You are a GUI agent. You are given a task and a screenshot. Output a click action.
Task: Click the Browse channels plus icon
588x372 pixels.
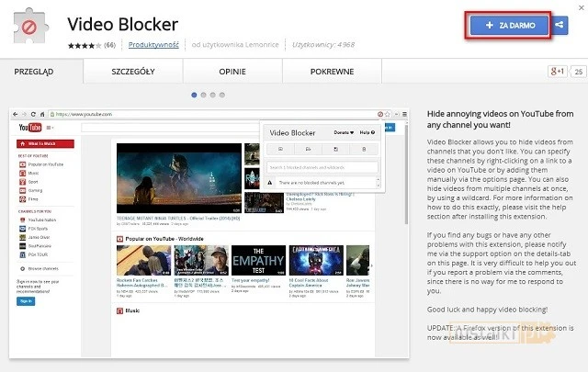coord(22,269)
